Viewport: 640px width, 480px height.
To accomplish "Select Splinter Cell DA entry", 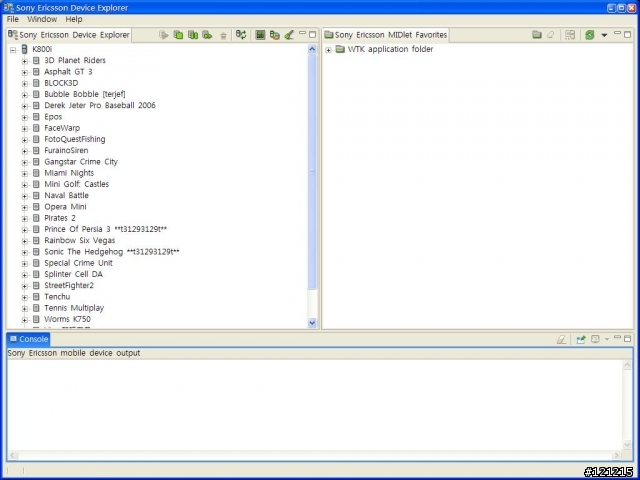I will pyautogui.click(x=73, y=274).
